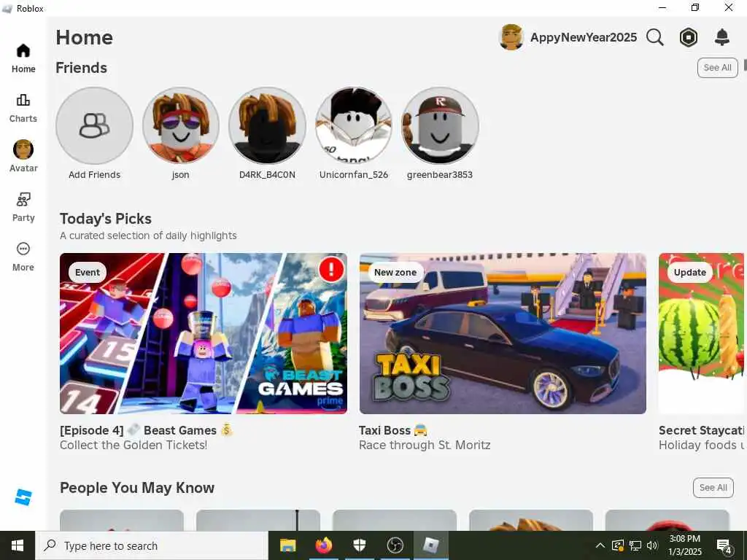
Task: Open first People You May Know card
Action: pos(122,520)
